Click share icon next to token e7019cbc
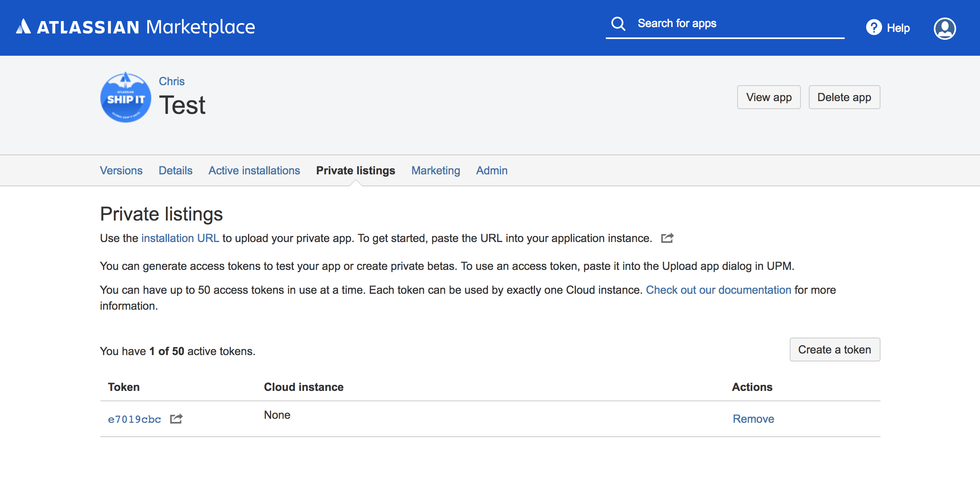Screen dimensions: 980x496 coord(176,419)
